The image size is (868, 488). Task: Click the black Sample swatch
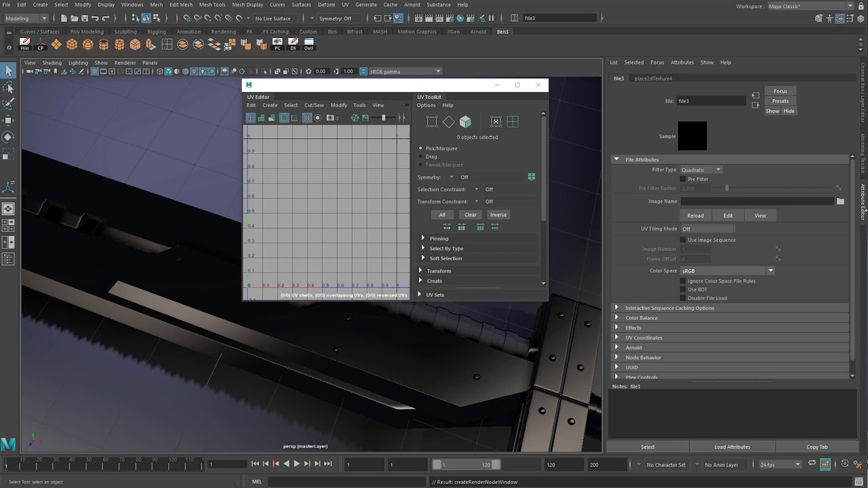pyautogui.click(x=692, y=136)
